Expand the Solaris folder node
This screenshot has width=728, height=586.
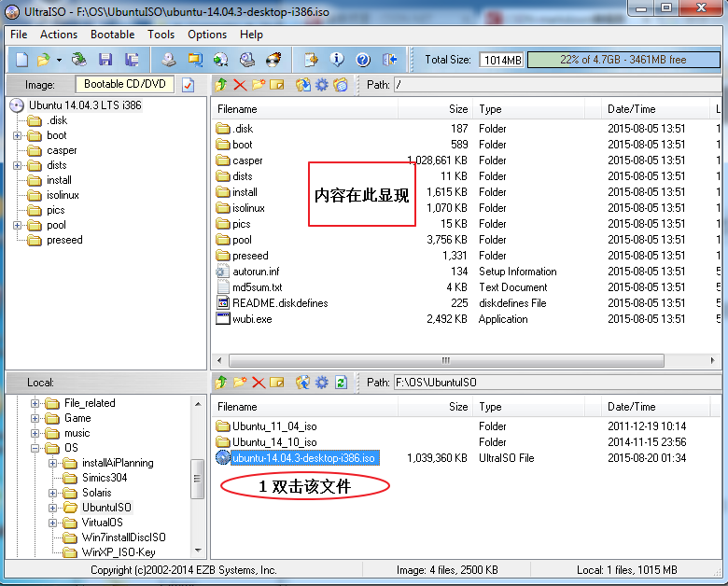point(52,493)
